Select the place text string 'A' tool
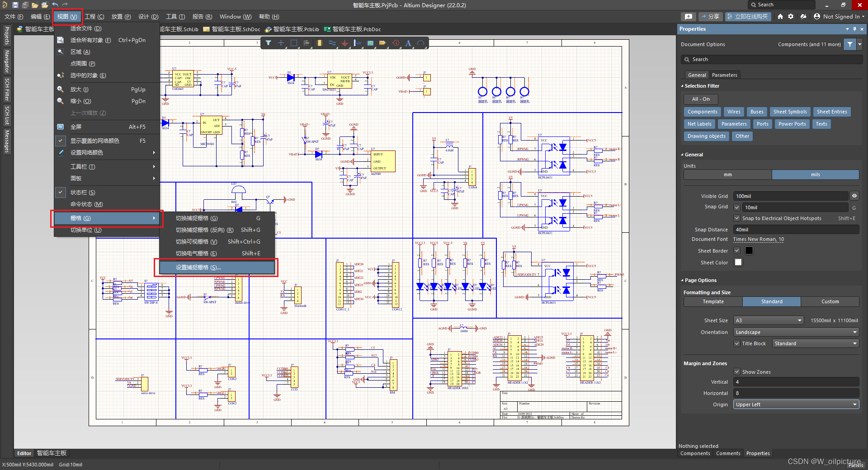Image resolution: width=868 pixels, height=470 pixels. [x=408, y=43]
